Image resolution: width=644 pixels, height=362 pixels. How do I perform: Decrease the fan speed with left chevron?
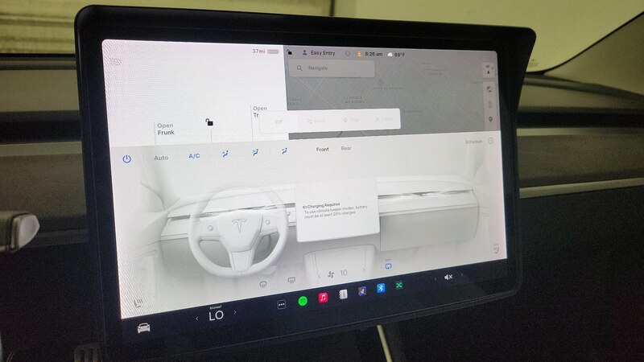tap(319, 276)
